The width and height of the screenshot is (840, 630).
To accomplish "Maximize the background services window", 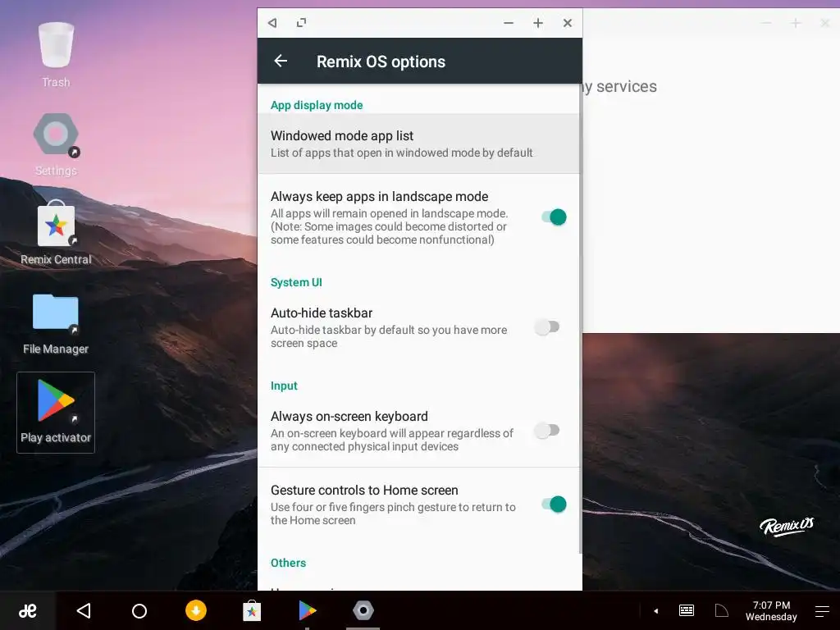I will click(796, 23).
